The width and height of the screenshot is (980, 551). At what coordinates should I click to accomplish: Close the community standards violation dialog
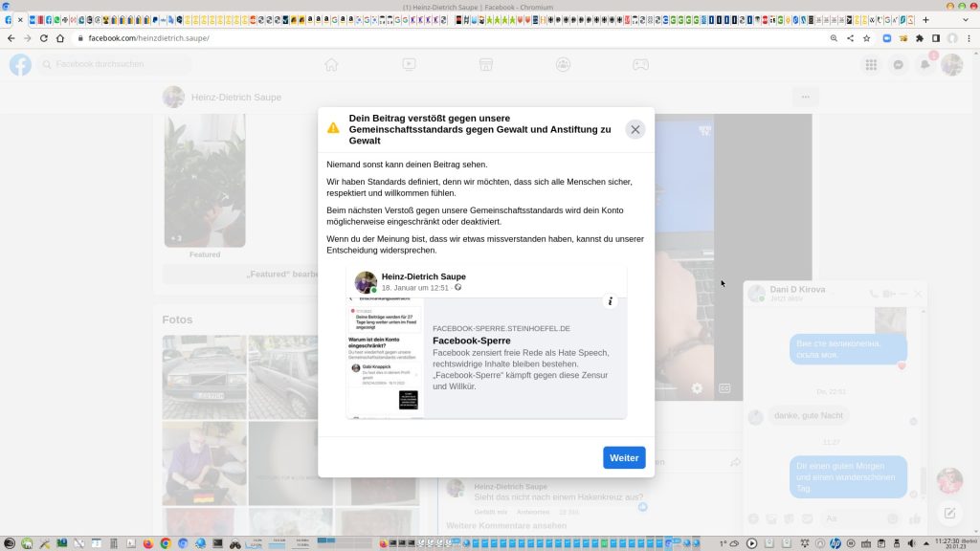point(635,129)
